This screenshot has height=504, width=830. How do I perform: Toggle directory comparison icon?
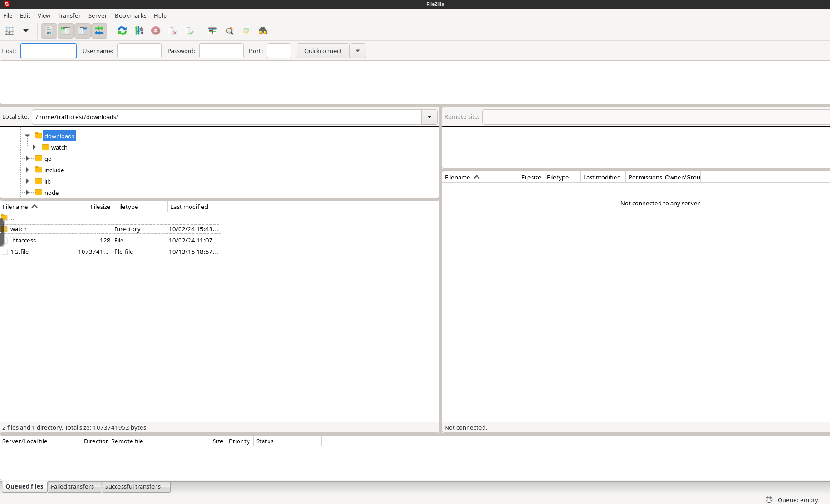click(x=229, y=31)
